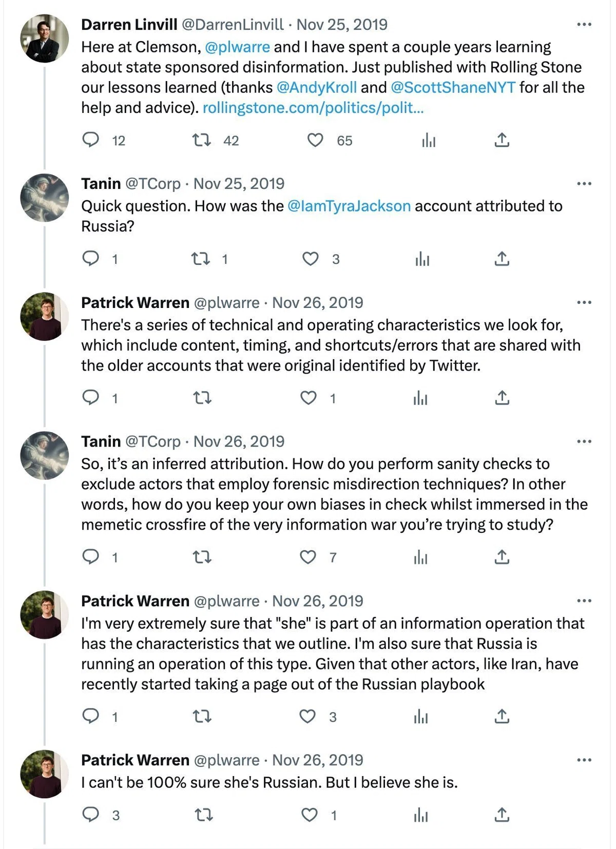This screenshot has width=616, height=849.
Task: Like Tanin's tweet about inferred attribution
Action: [x=308, y=557]
